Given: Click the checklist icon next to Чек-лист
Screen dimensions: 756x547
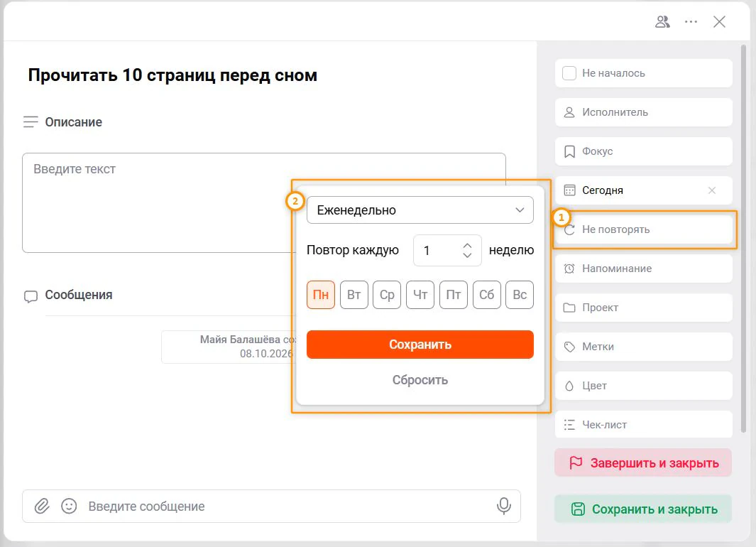Looking at the screenshot, I should point(569,425).
